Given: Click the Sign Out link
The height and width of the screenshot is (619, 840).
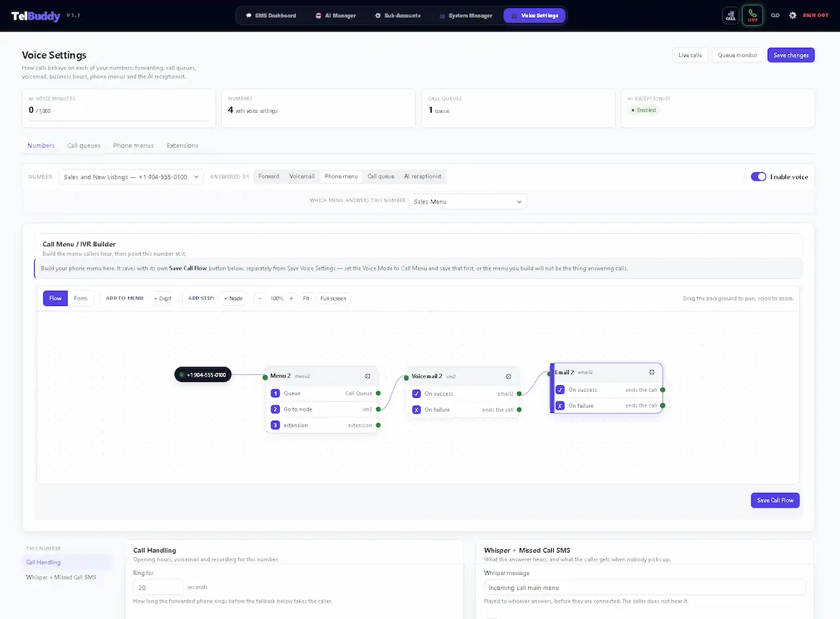Looking at the screenshot, I should click(x=816, y=15).
